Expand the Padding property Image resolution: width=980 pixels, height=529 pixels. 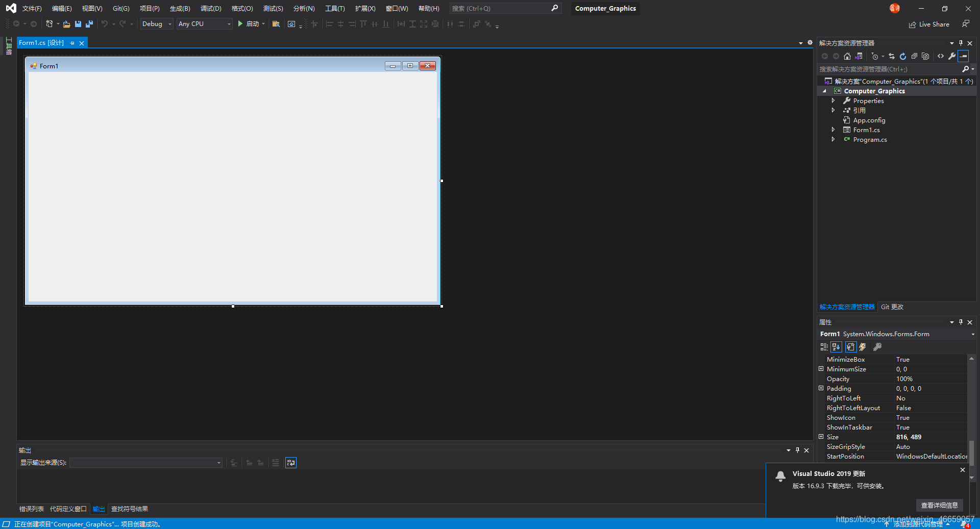point(821,388)
